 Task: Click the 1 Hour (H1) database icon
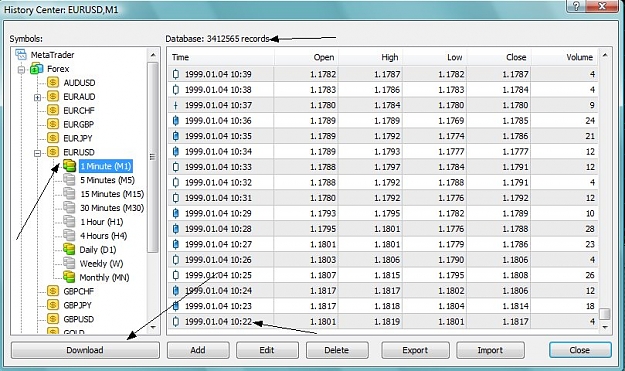coord(69,222)
